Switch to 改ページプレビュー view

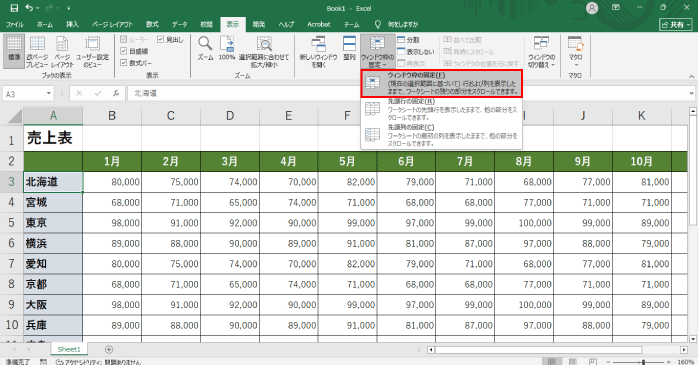coord(37,52)
